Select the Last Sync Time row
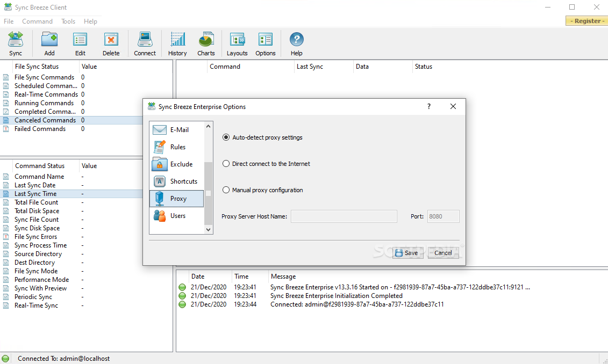This screenshot has width=608, height=364. pyautogui.click(x=71, y=194)
